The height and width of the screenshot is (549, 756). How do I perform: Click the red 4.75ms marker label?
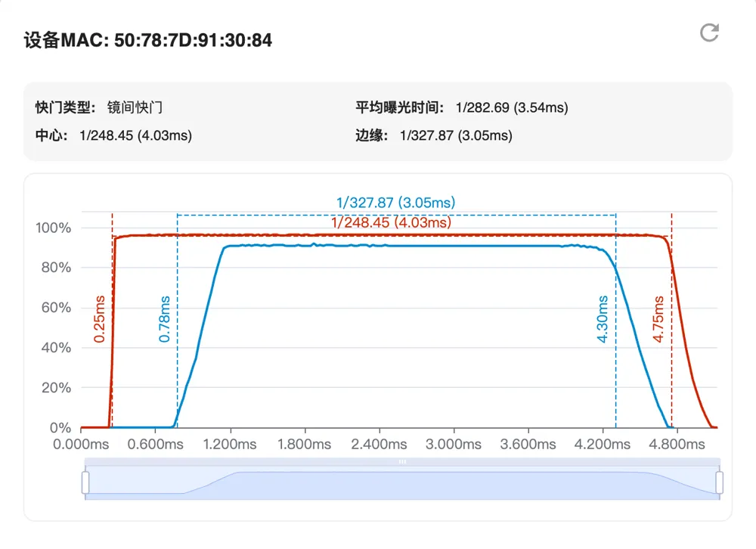(658, 319)
